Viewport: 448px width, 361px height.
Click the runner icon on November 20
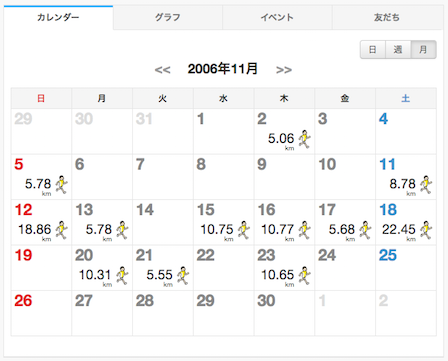point(122,276)
